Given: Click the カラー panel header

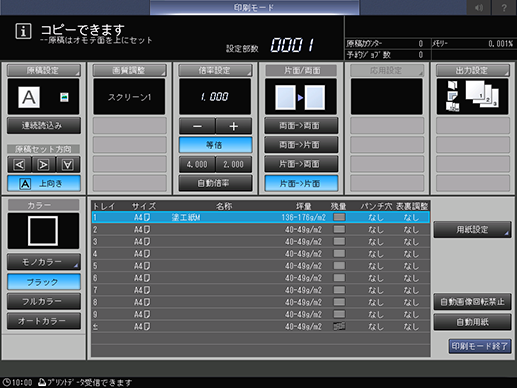Looking at the screenshot, I should pyautogui.click(x=43, y=205).
